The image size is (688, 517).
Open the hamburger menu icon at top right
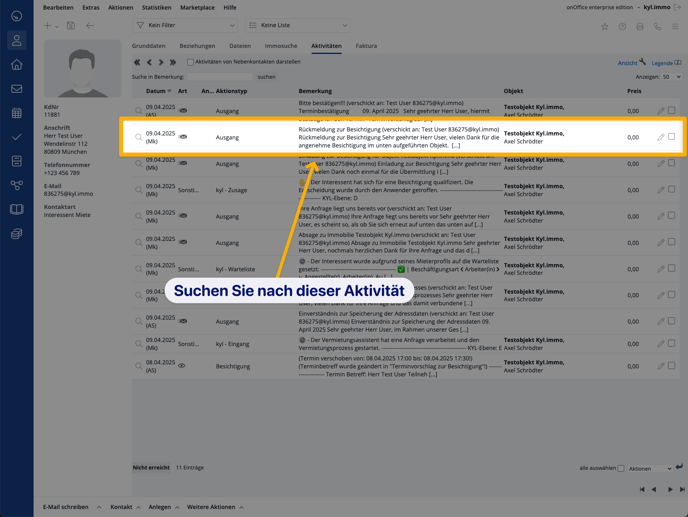(675, 27)
